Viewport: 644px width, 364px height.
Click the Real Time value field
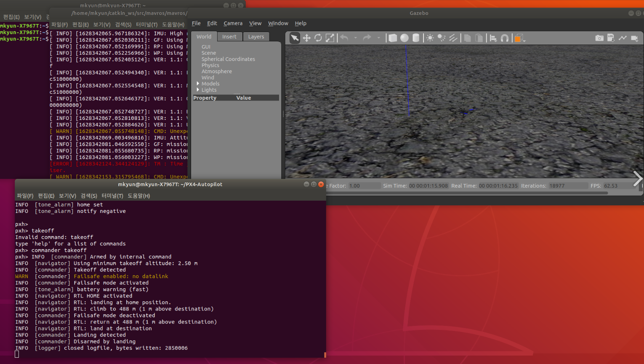point(498,186)
